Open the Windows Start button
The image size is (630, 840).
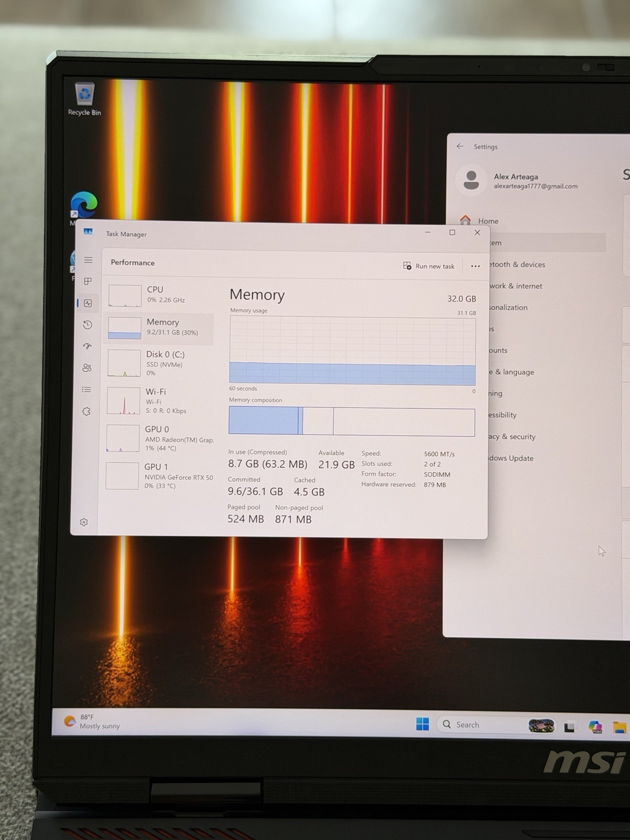pyautogui.click(x=422, y=724)
